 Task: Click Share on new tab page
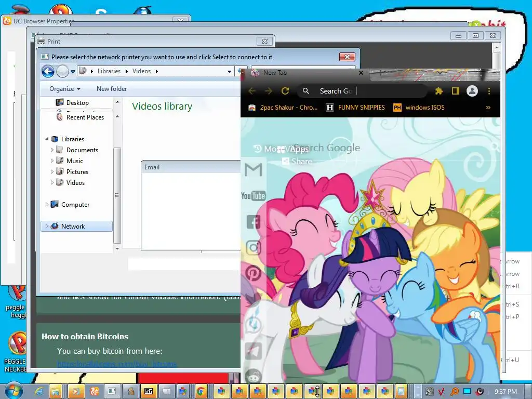click(297, 161)
